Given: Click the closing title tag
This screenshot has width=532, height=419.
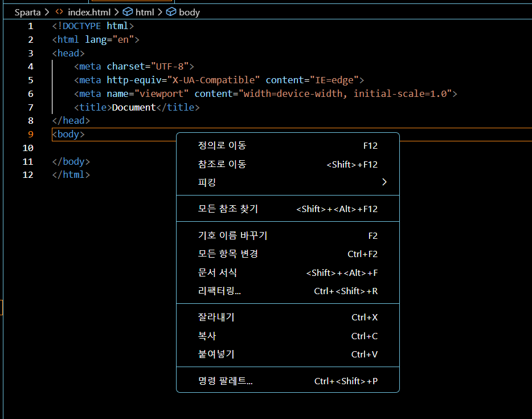Looking at the screenshot, I should (178, 107).
